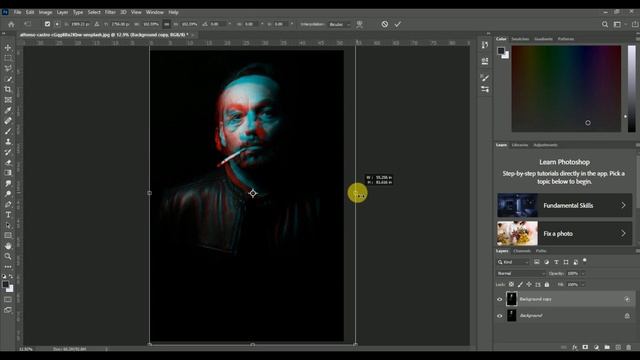The image size is (640, 360).
Task: Switch to the Adjustments tab
Action: coord(545,145)
